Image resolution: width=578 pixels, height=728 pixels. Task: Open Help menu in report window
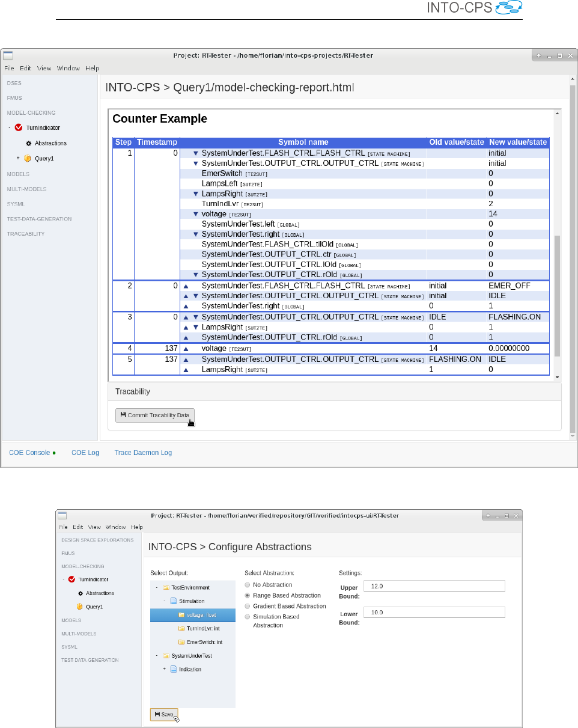coord(92,68)
